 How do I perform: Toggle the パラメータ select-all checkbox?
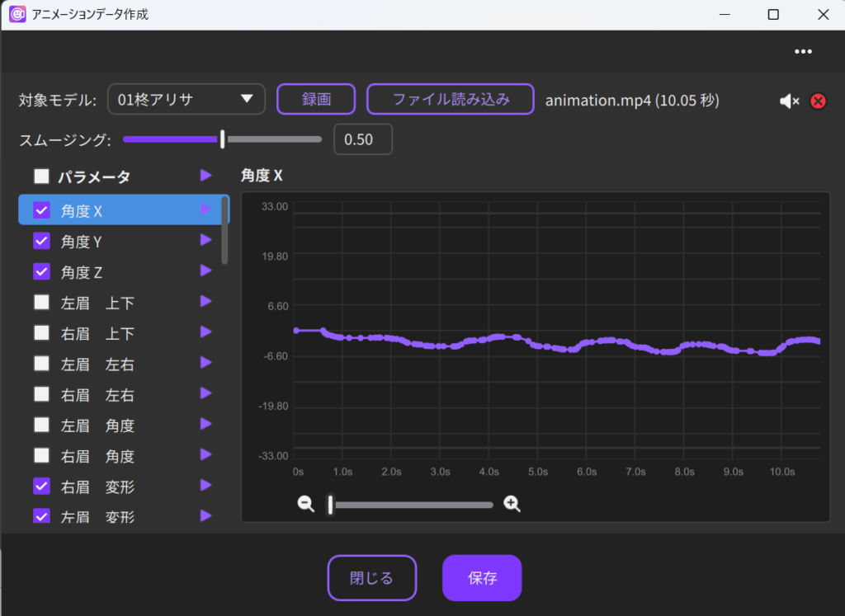click(x=41, y=176)
